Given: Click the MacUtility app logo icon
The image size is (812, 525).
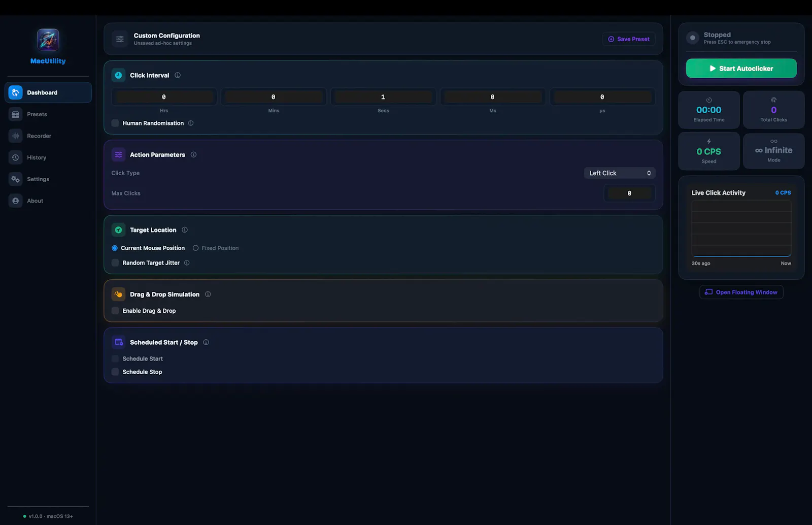Looking at the screenshot, I should click(48, 40).
